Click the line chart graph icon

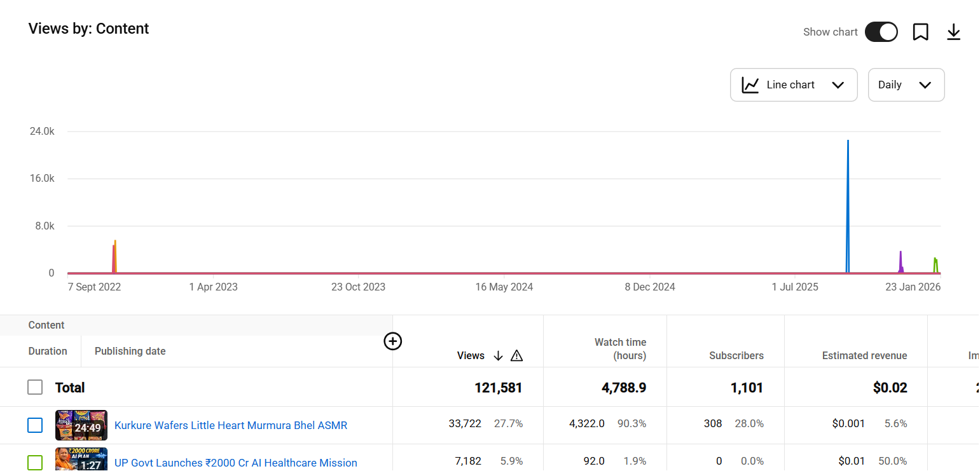(750, 85)
